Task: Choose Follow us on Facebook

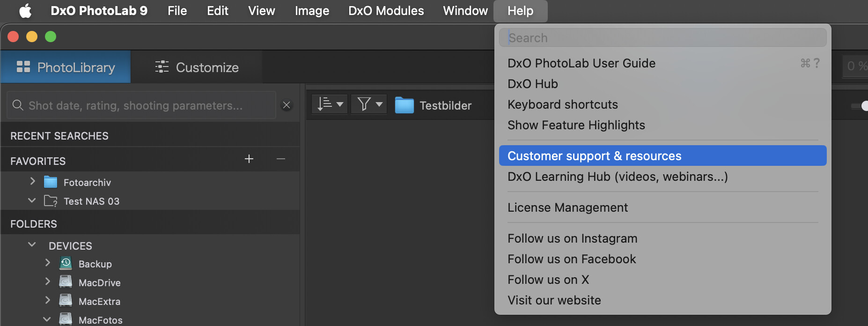Action: 662,259
